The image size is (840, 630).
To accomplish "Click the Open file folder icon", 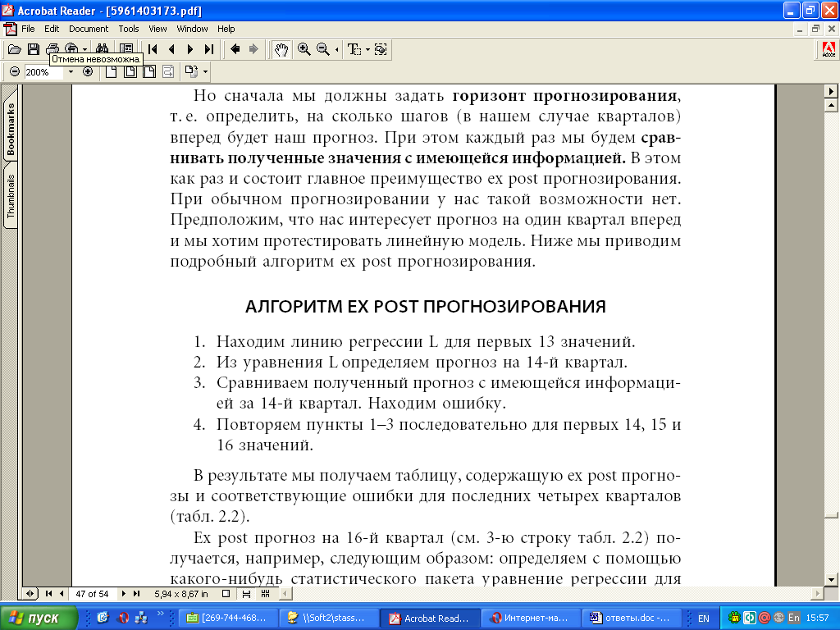I will [15, 50].
